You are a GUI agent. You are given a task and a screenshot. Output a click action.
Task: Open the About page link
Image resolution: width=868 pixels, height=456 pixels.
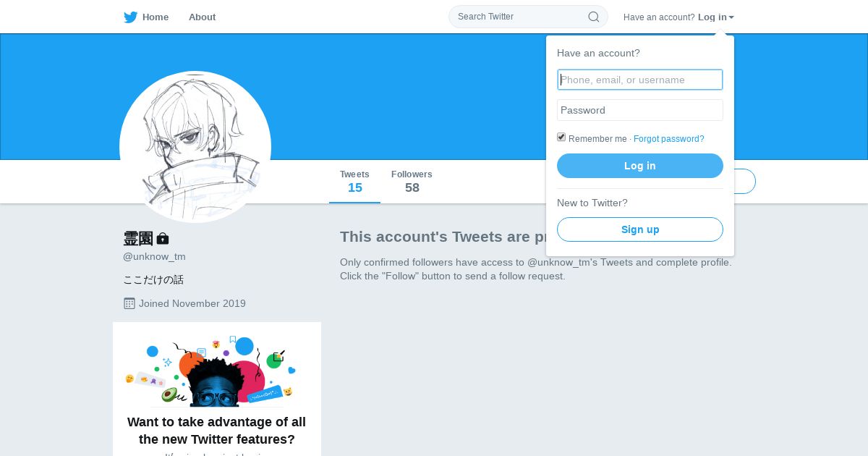tap(202, 17)
